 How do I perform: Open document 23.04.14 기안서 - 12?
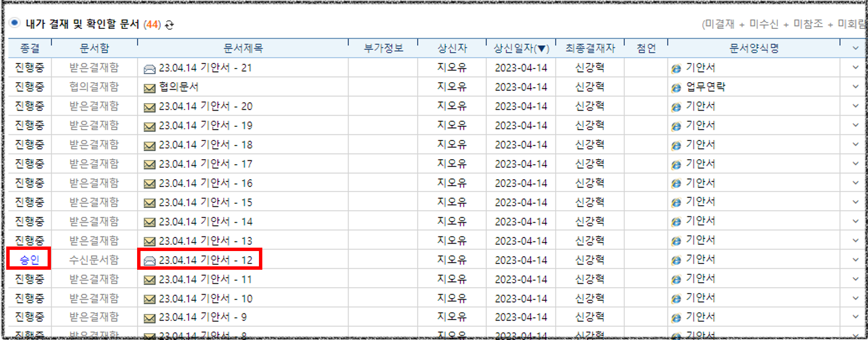click(205, 260)
